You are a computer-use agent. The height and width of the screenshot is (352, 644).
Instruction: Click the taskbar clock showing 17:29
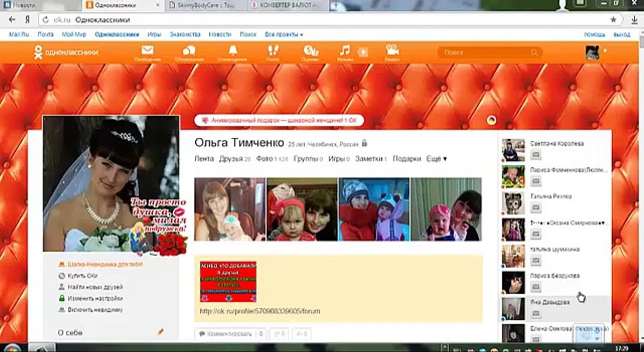pyautogui.click(x=621, y=348)
